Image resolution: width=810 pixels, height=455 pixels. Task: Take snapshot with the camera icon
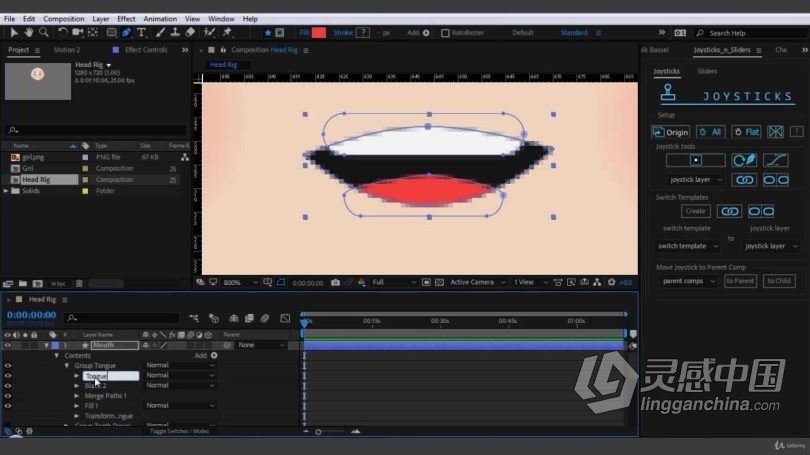[335, 283]
